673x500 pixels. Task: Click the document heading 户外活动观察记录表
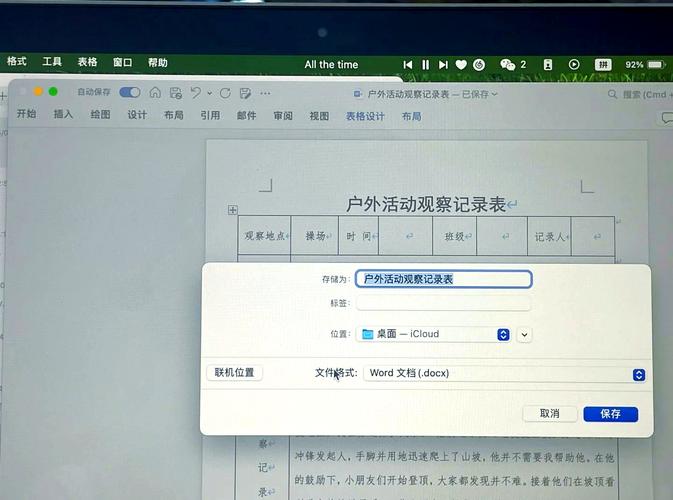point(426,204)
